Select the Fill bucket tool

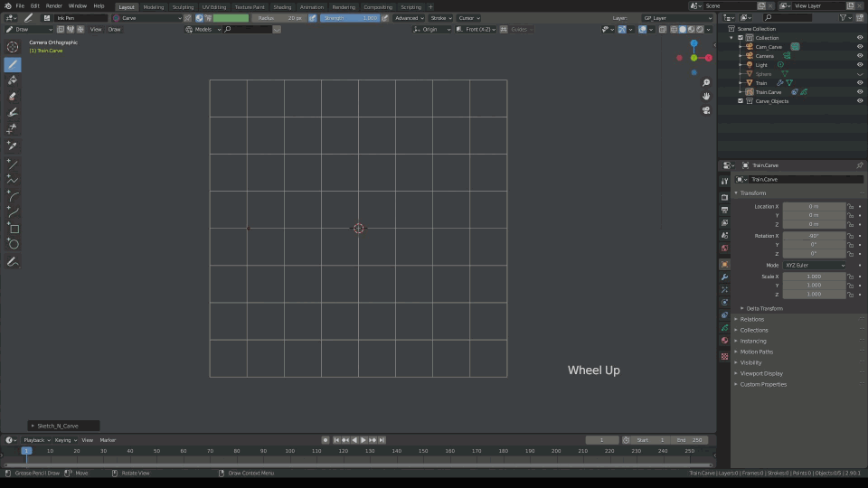(13, 80)
